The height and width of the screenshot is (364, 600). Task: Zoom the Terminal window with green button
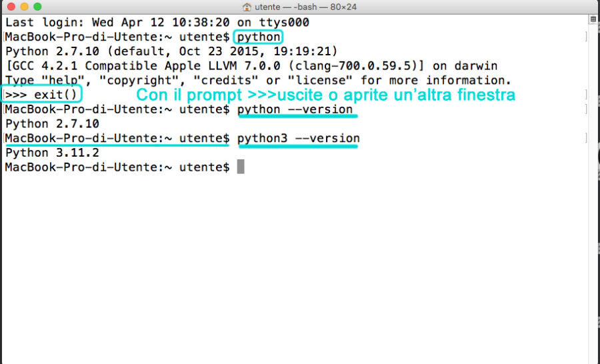coord(37,7)
